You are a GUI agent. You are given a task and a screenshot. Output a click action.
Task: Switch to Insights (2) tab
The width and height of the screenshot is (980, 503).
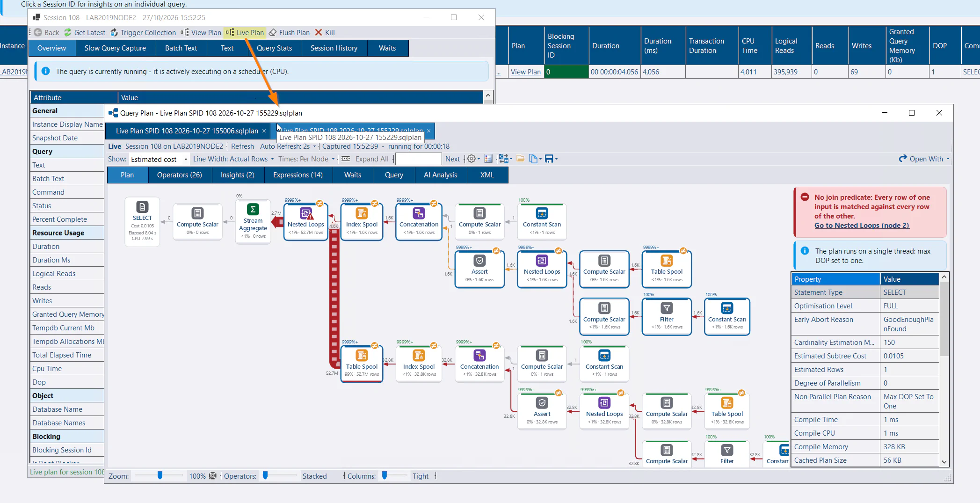coord(237,175)
